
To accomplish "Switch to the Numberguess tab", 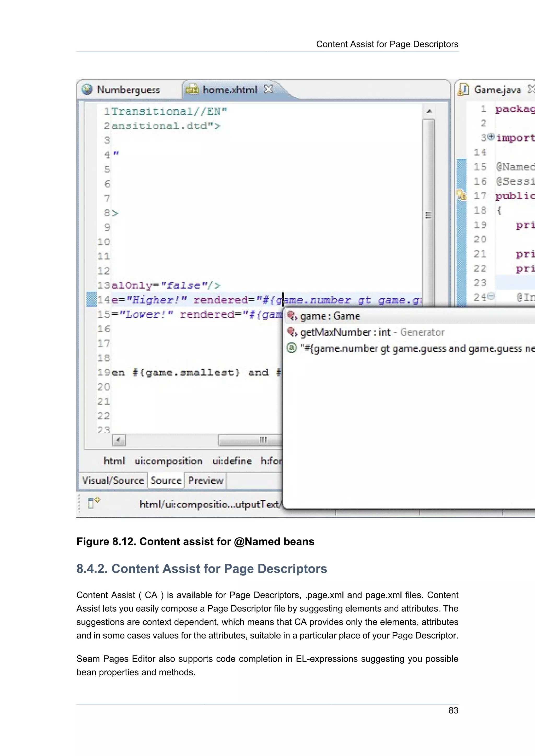I will 129,90.
